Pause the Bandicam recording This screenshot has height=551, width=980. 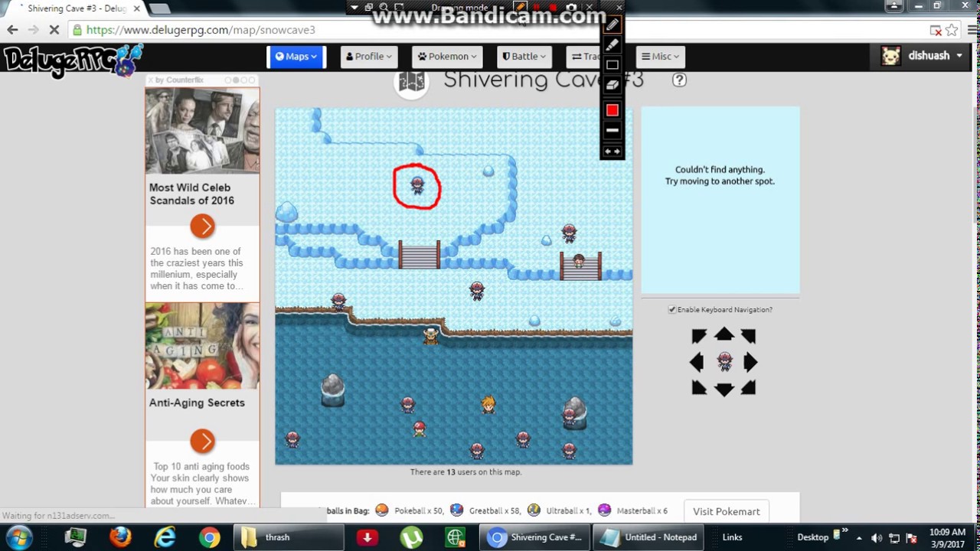click(x=537, y=8)
